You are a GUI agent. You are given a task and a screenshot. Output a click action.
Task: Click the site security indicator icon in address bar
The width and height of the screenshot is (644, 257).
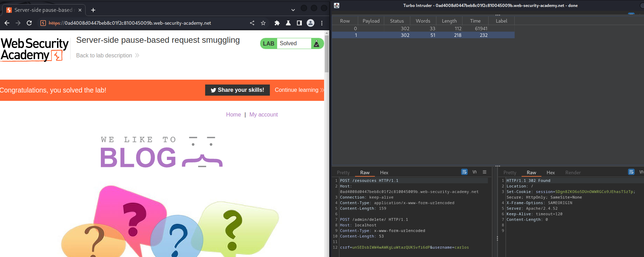click(x=43, y=23)
